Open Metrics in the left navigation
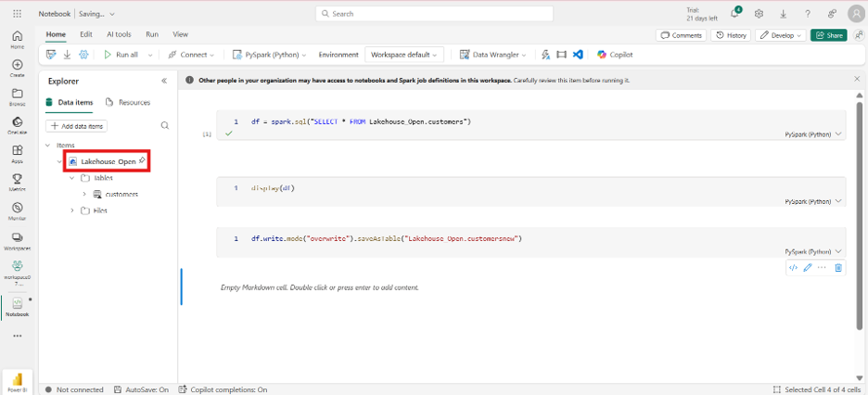Viewport: 868px width, 395px height. [18, 182]
